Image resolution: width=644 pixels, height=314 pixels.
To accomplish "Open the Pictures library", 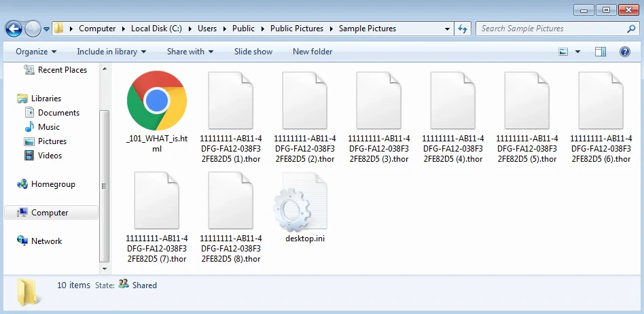I will click(52, 141).
